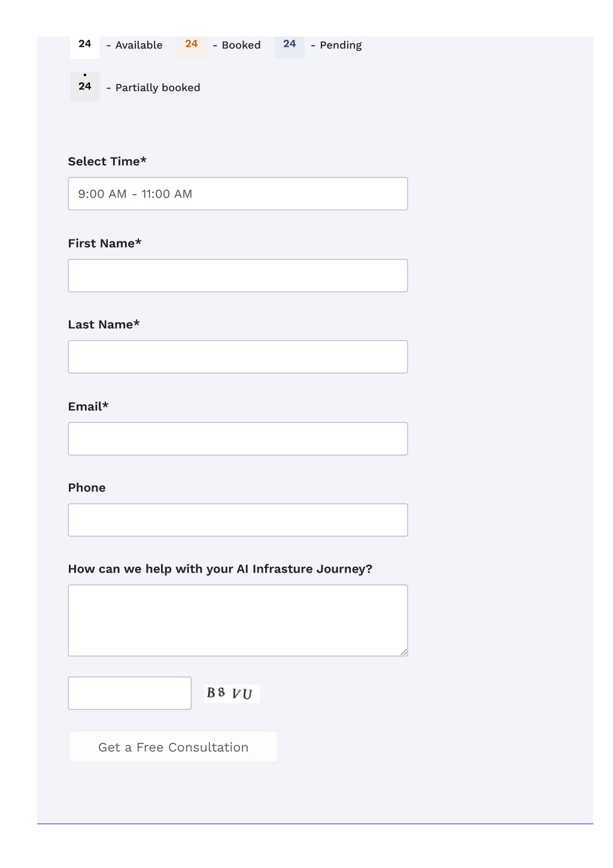Click the Available legend date swatch
613x868 pixels.
pyautogui.click(x=85, y=45)
